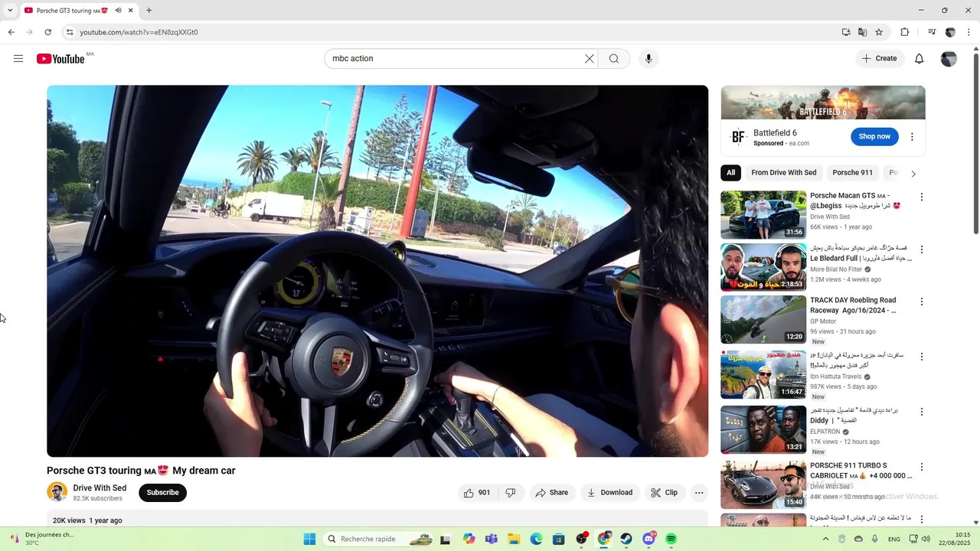This screenshot has width=980, height=551.
Task: Open Windows Start menu
Action: 309,540
